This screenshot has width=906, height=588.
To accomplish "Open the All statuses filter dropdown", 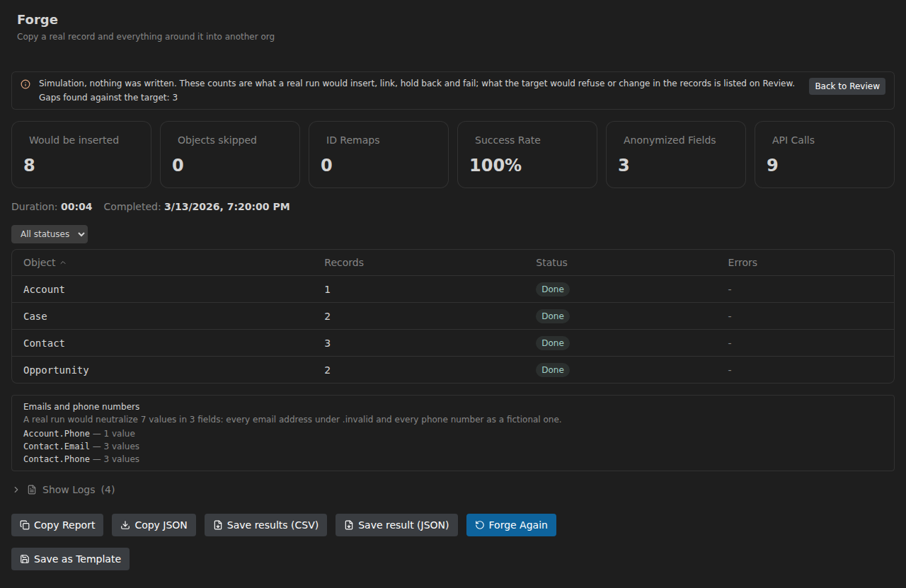I will point(50,234).
